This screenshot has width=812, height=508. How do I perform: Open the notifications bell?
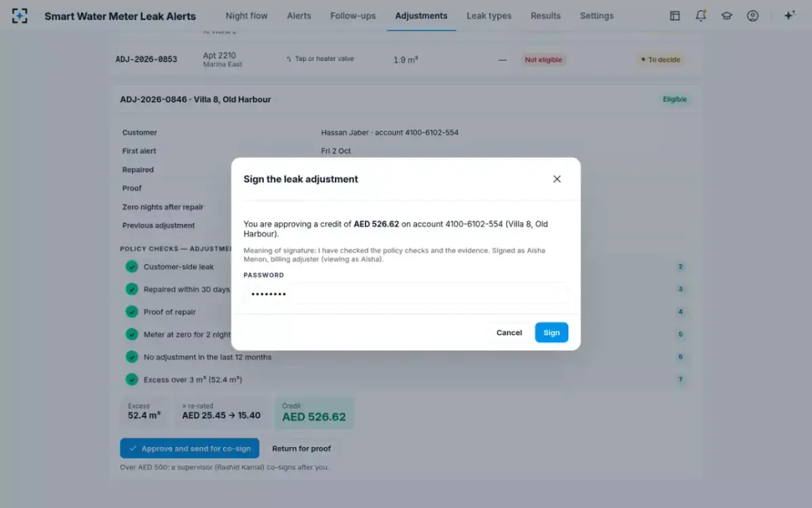click(701, 16)
